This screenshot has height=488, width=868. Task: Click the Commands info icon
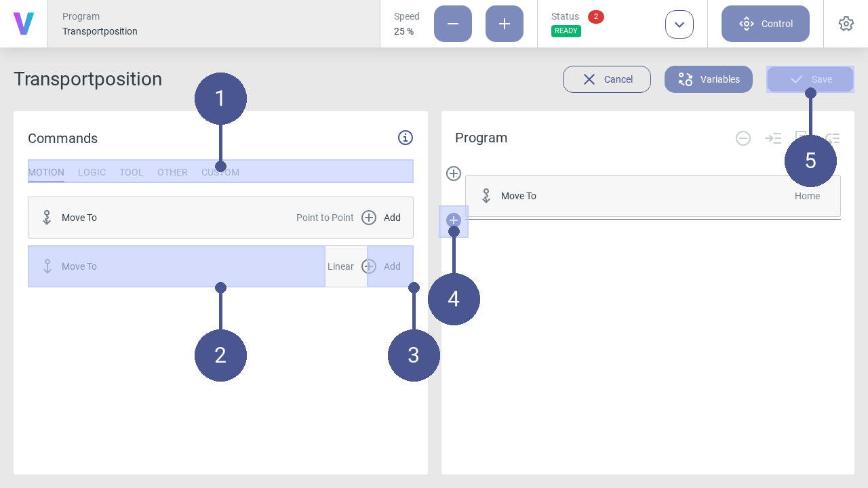point(406,138)
